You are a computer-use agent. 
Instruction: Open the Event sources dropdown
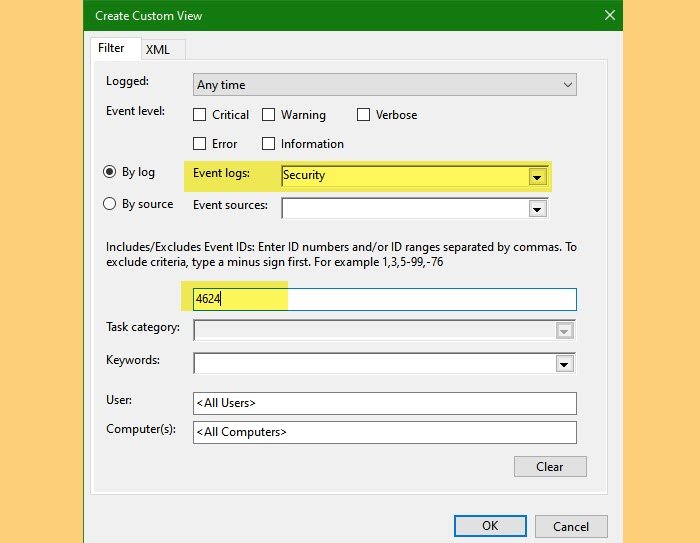click(538, 209)
